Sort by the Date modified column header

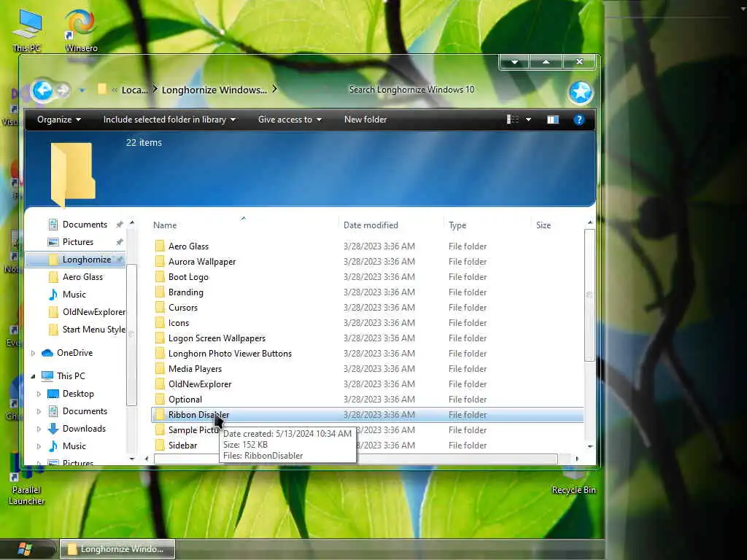[371, 225]
